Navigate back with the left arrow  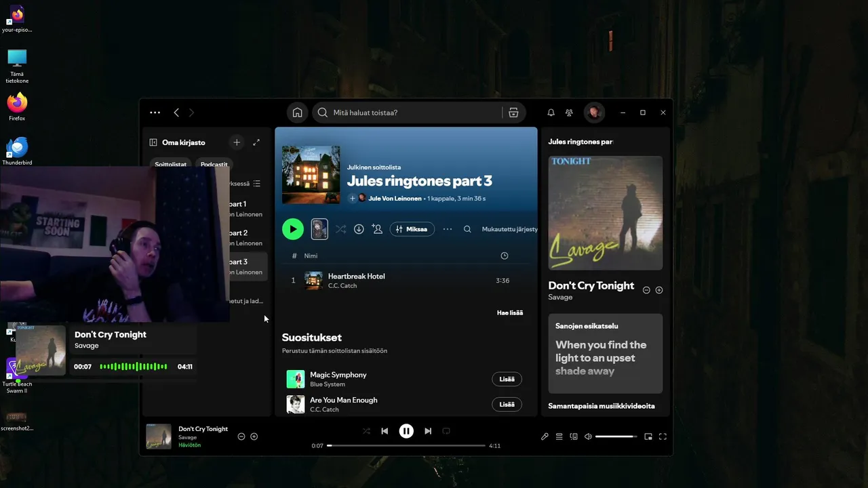coord(176,113)
